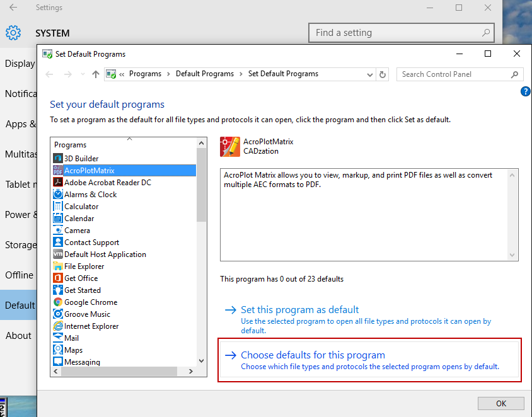Click the Refresh icon beside address bar
Screen dimensions: 532x417
(x=383, y=74)
